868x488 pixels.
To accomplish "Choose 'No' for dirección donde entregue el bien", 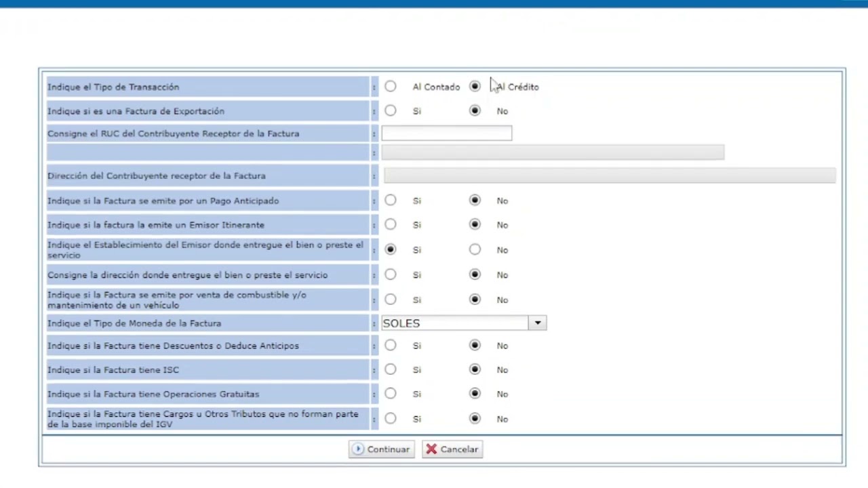I will point(475,274).
